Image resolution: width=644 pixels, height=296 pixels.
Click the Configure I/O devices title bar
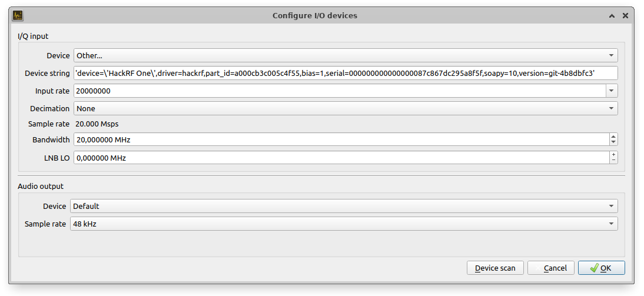(x=314, y=16)
